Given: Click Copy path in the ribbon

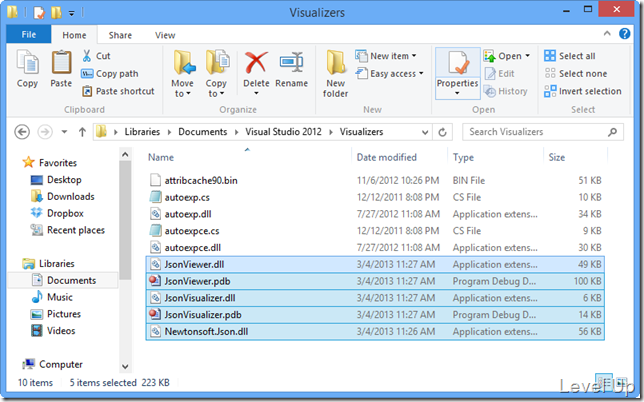Looking at the screenshot, I should pos(110,74).
